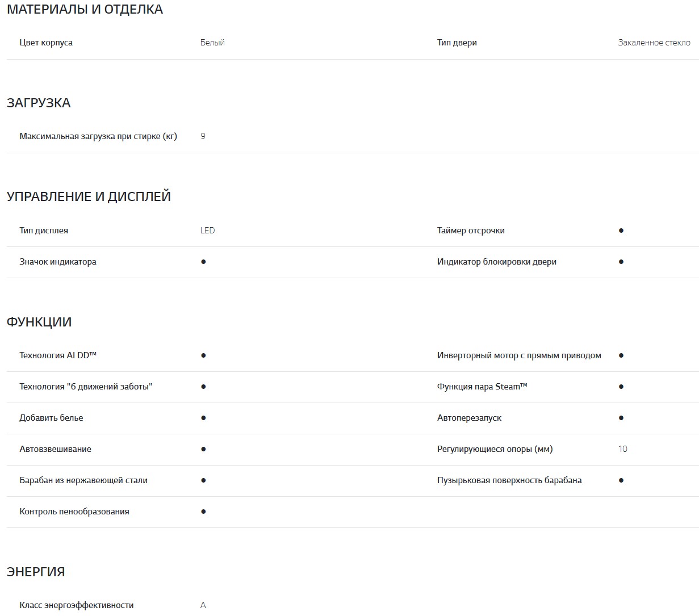The height and width of the screenshot is (616, 699).
Task: Click the bullet dot next to Таймер отсрочки
Action: (621, 231)
